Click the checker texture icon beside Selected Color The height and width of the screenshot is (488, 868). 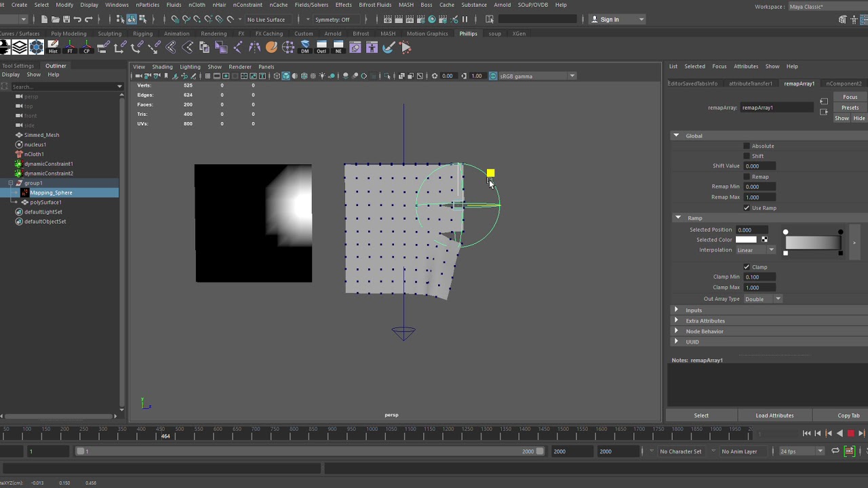tap(764, 239)
